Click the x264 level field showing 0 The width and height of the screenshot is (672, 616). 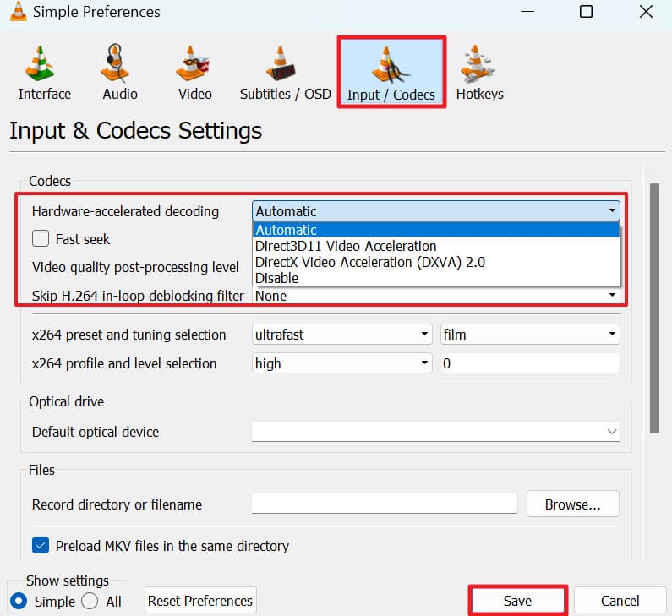point(530,363)
